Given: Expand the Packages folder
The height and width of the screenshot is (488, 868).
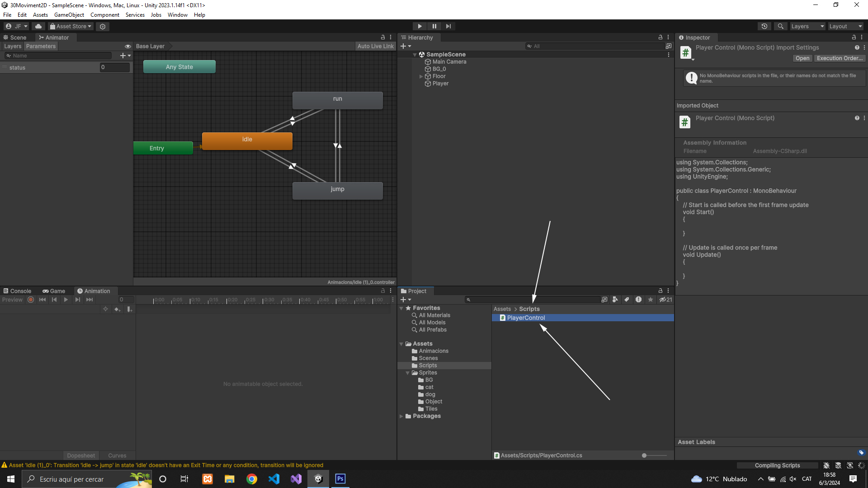Looking at the screenshot, I should tap(401, 416).
